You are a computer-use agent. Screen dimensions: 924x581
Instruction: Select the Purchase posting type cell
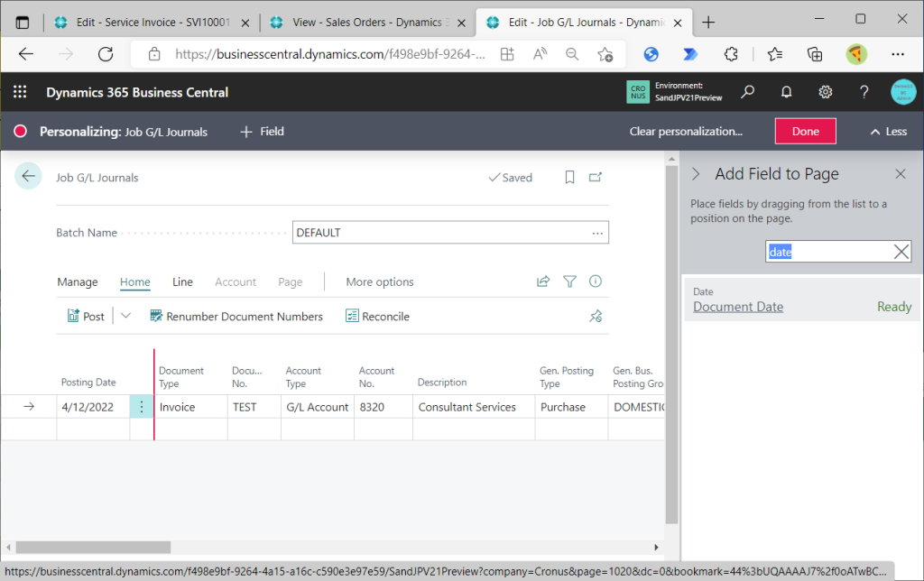[x=571, y=407]
